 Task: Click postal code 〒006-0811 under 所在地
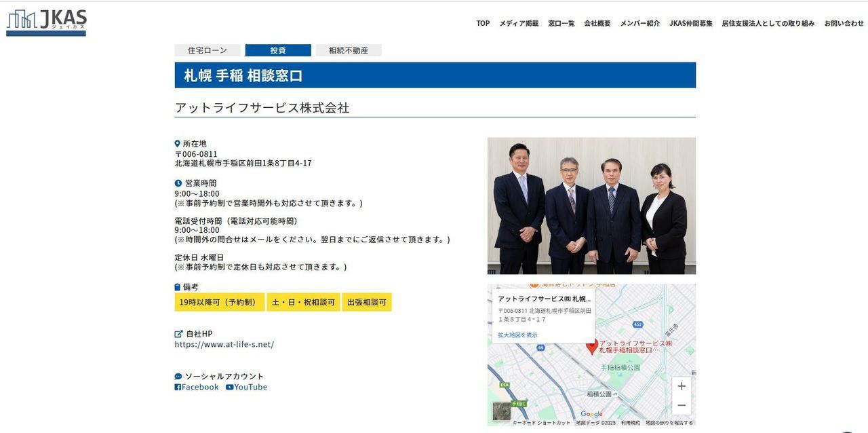click(x=196, y=154)
